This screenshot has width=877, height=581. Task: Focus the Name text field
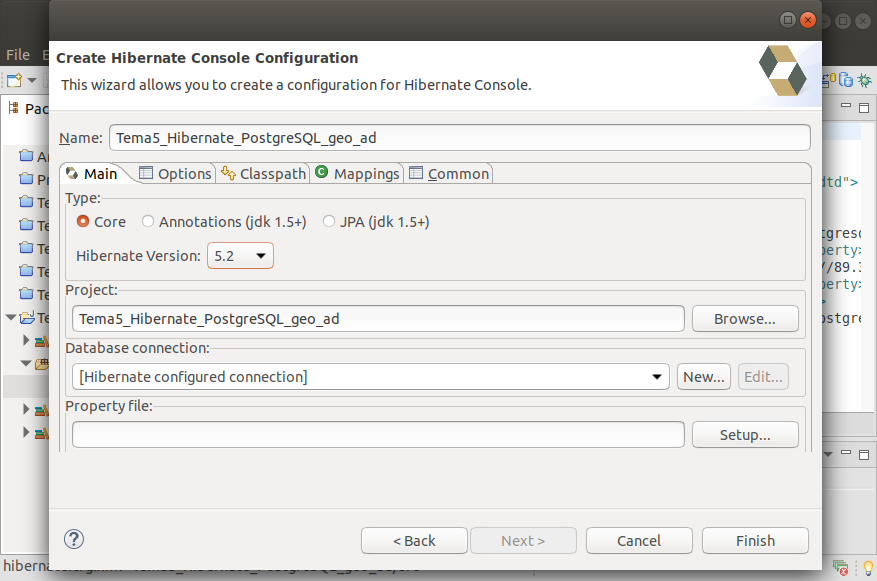point(460,138)
